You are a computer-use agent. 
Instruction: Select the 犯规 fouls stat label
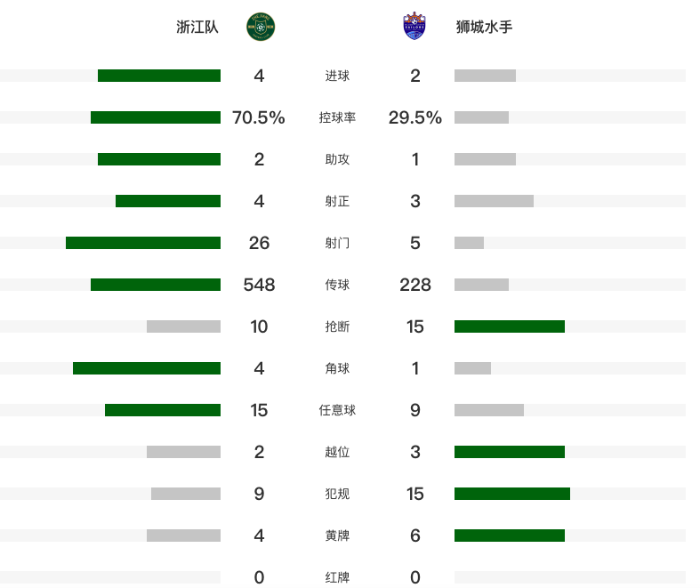pos(337,494)
